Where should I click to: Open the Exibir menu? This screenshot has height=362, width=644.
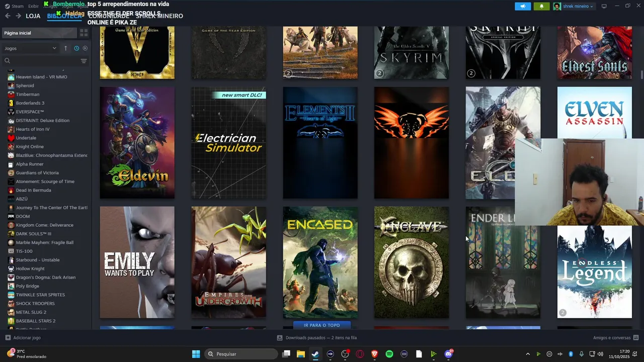click(33, 6)
